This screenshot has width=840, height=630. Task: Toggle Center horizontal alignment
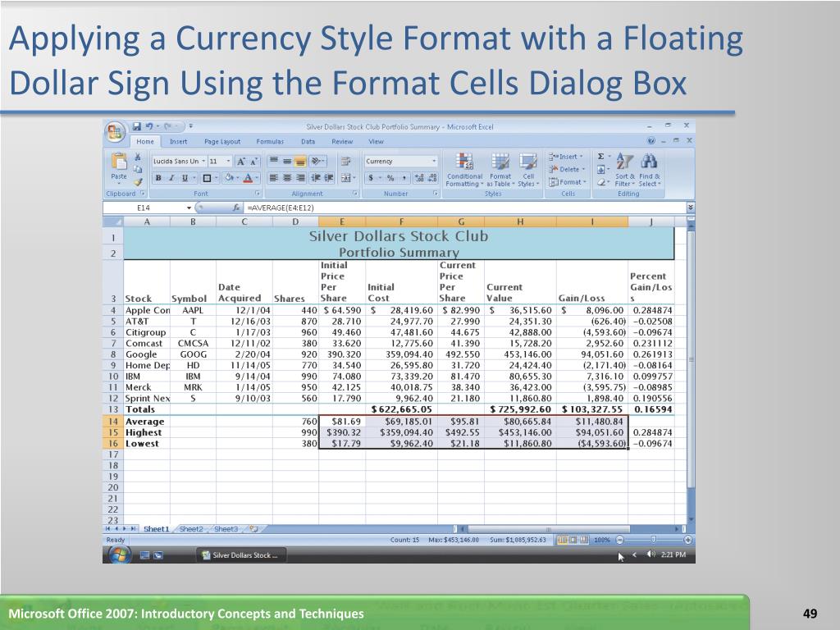pos(287,178)
